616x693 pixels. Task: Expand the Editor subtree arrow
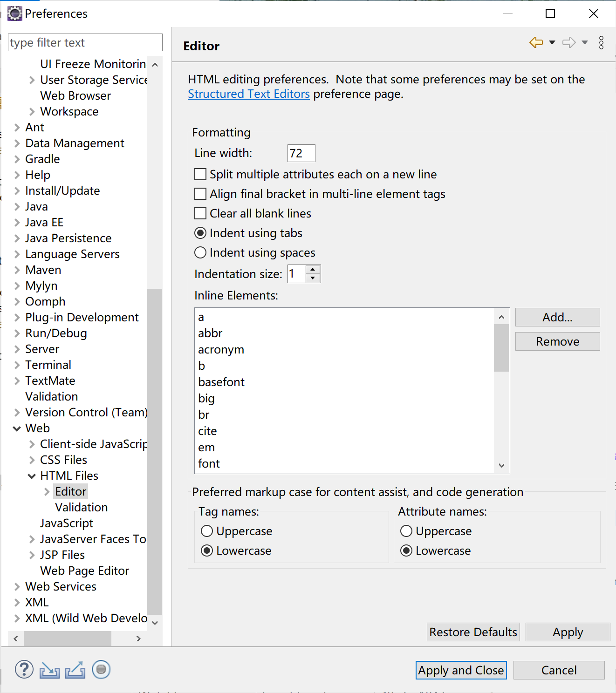tap(47, 492)
